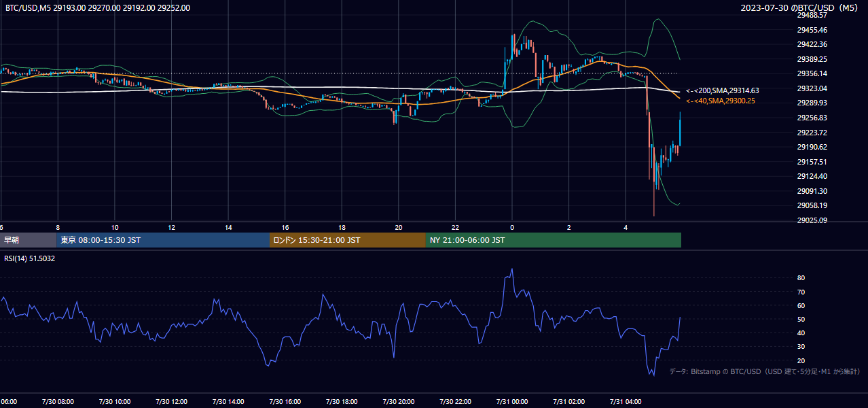Click the 7/30 08:00 time label
The image size is (868, 408).
pos(58,402)
